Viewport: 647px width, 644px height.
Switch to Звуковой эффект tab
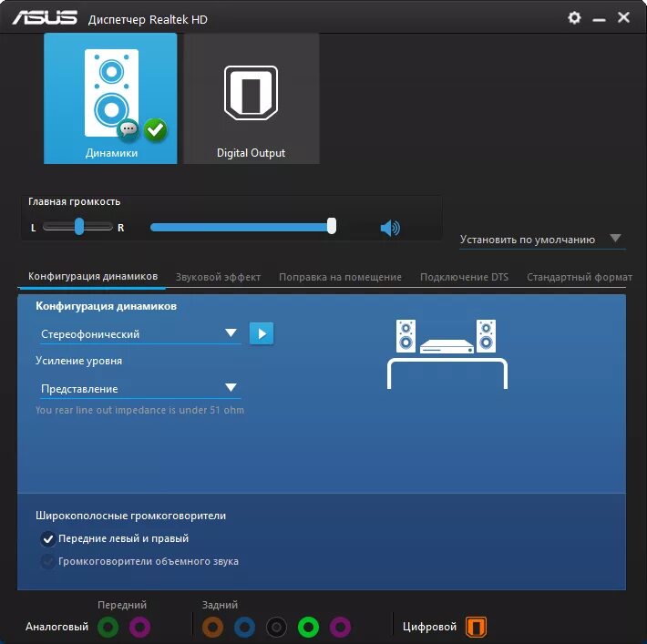[219, 277]
